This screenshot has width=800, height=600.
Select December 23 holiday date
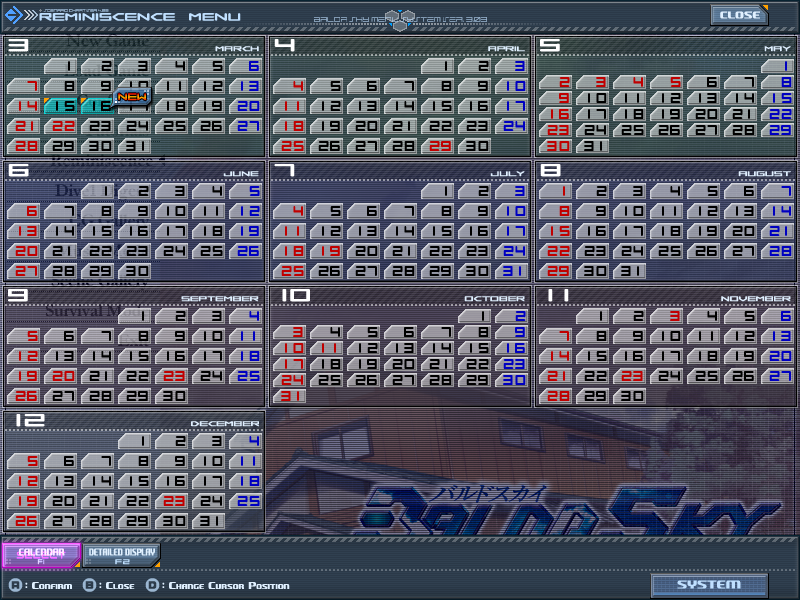(172, 501)
